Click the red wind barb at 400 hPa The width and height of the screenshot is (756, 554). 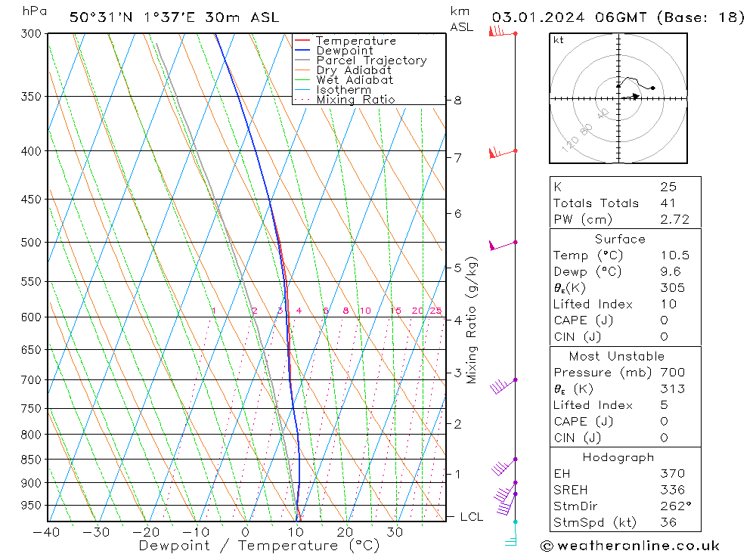click(x=503, y=153)
